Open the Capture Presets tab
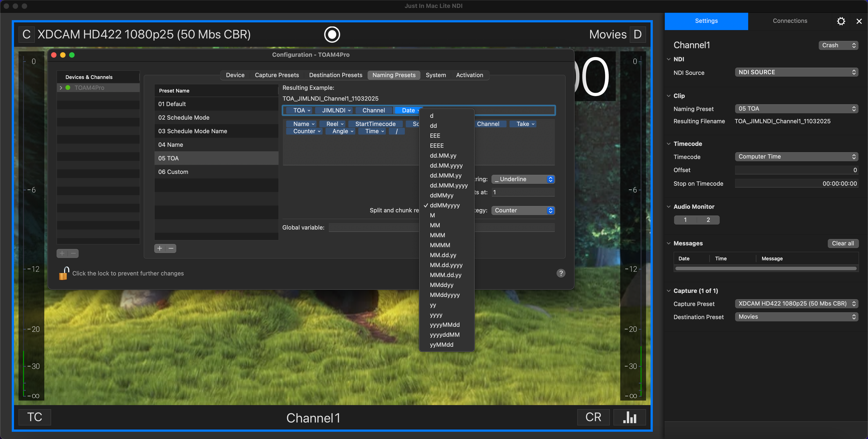 [277, 75]
